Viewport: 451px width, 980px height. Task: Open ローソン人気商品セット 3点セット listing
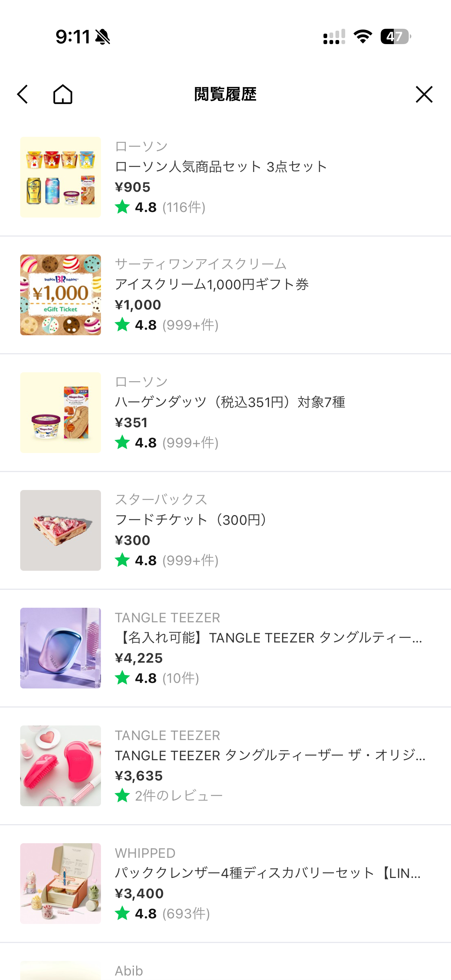pos(221,167)
